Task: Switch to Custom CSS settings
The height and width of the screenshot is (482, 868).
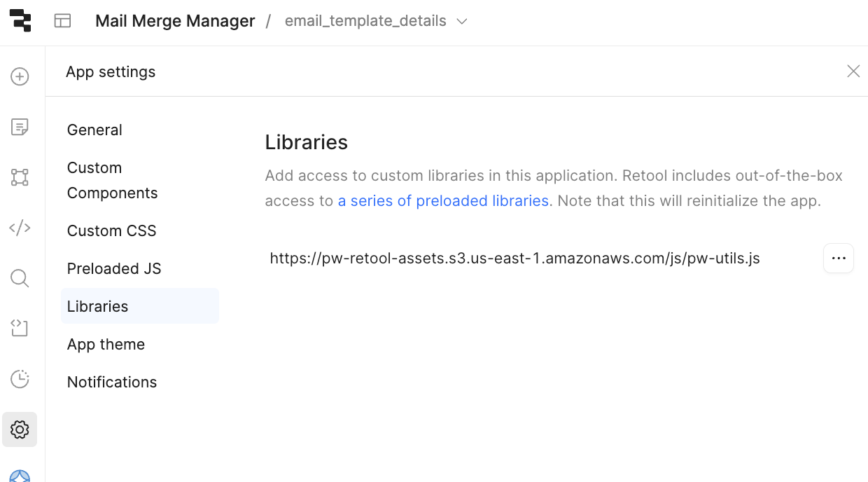Action: (x=111, y=231)
